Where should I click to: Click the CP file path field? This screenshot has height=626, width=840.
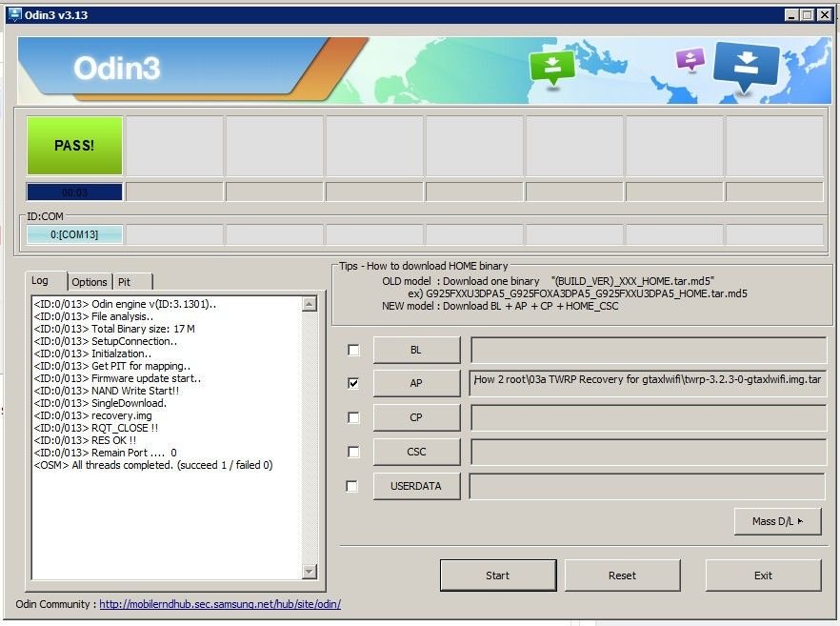click(649, 417)
